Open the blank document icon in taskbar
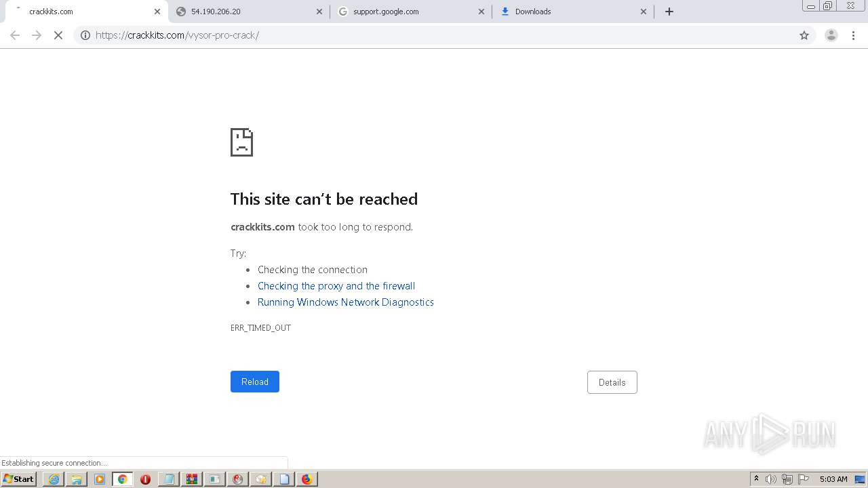The image size is (868, 488). pyautogui.click(x=283, y=479)
